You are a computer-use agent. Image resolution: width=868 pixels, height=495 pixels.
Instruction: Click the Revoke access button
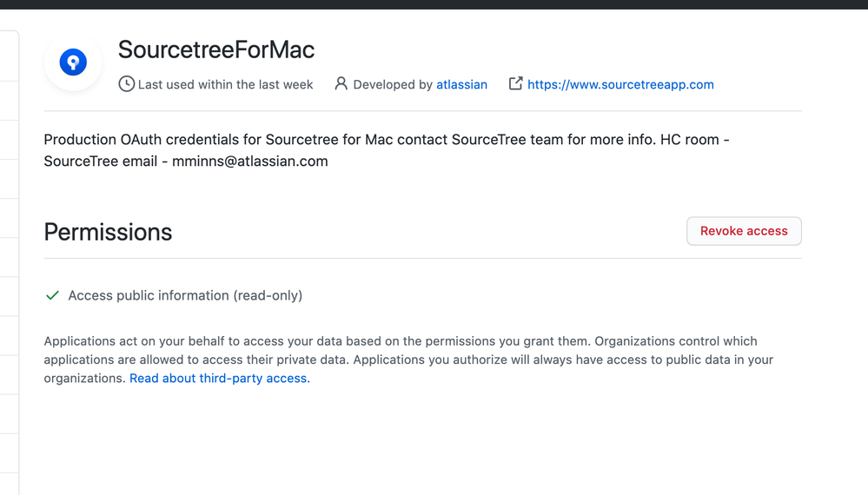point(744,231)
